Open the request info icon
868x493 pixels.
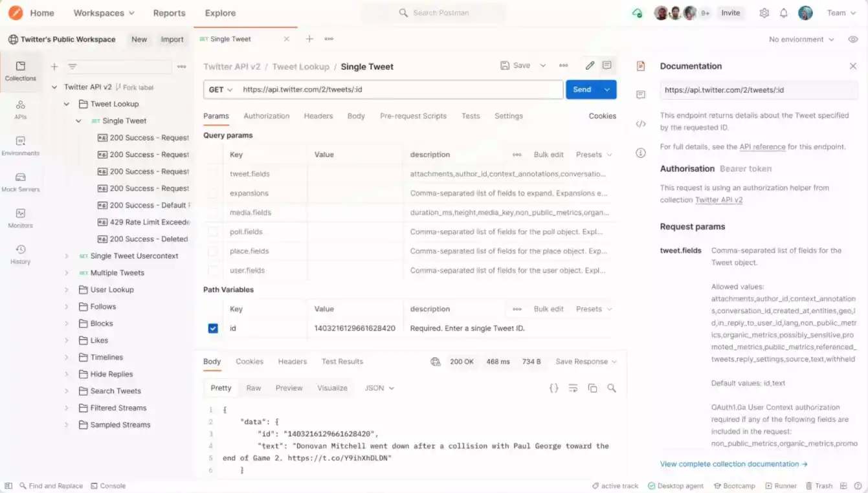[641, 153]
